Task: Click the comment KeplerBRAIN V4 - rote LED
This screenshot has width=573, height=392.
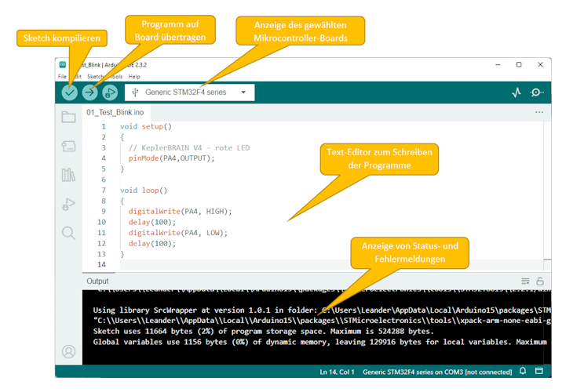Action: click(x=189, y=148)
